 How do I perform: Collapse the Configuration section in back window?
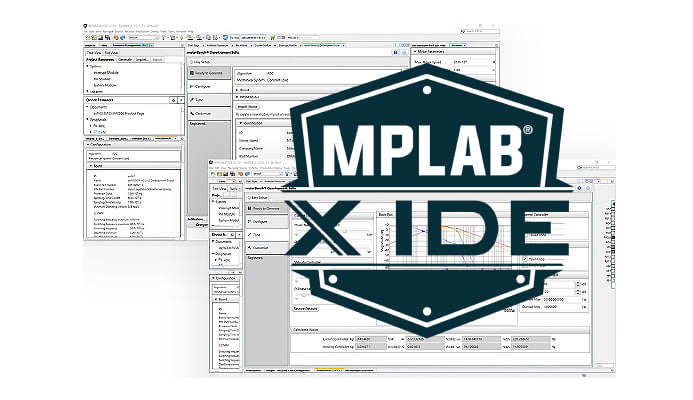88,145
